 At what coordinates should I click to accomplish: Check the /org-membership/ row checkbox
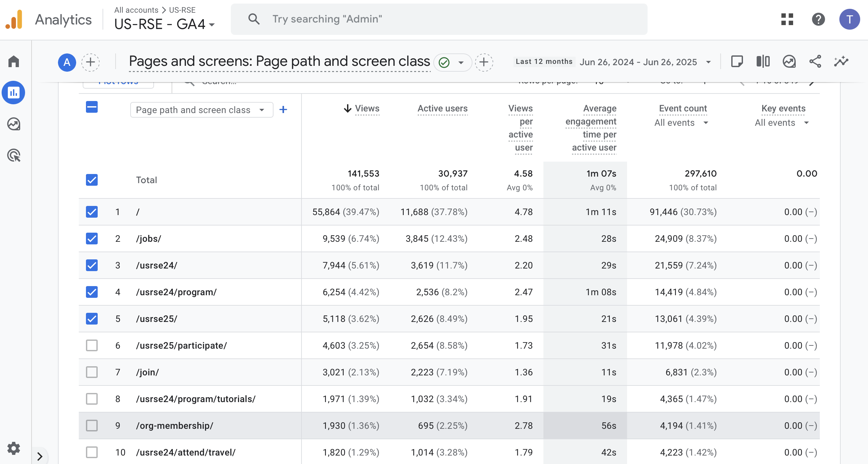[x=92, y=426]
